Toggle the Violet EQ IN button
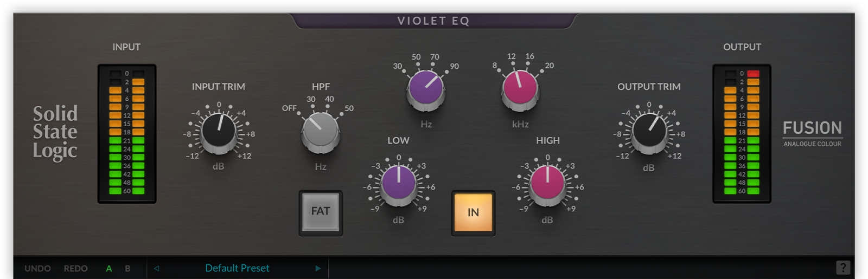 pos(473,213)
